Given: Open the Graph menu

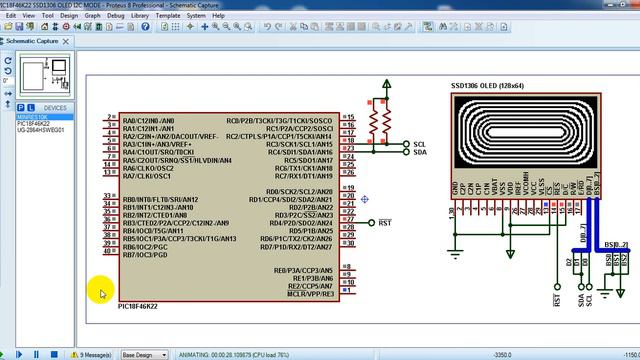Looking at the screenshot, I should coord(92,16).
